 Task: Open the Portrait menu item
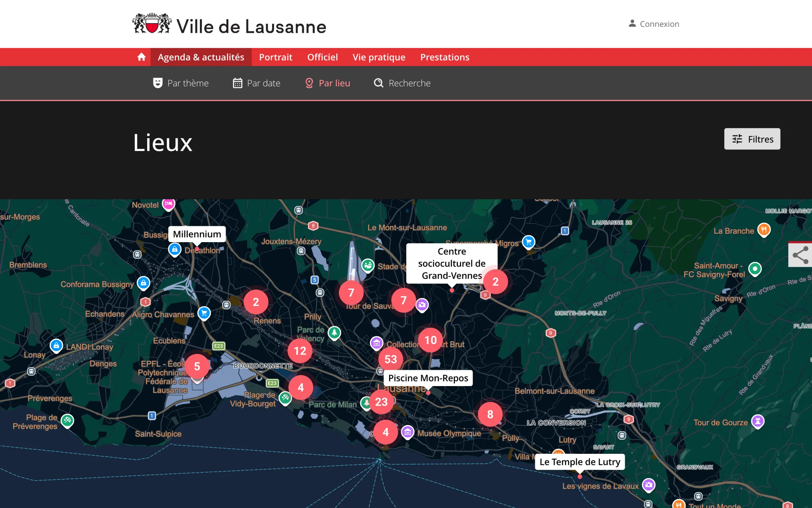tap(275, 57)
